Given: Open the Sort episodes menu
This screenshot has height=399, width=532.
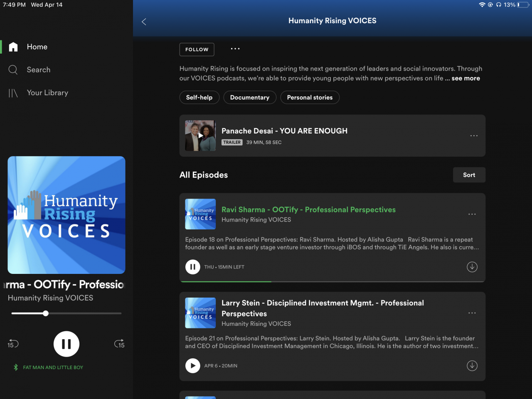Looking at the screenshot, I should coord(469,175).
